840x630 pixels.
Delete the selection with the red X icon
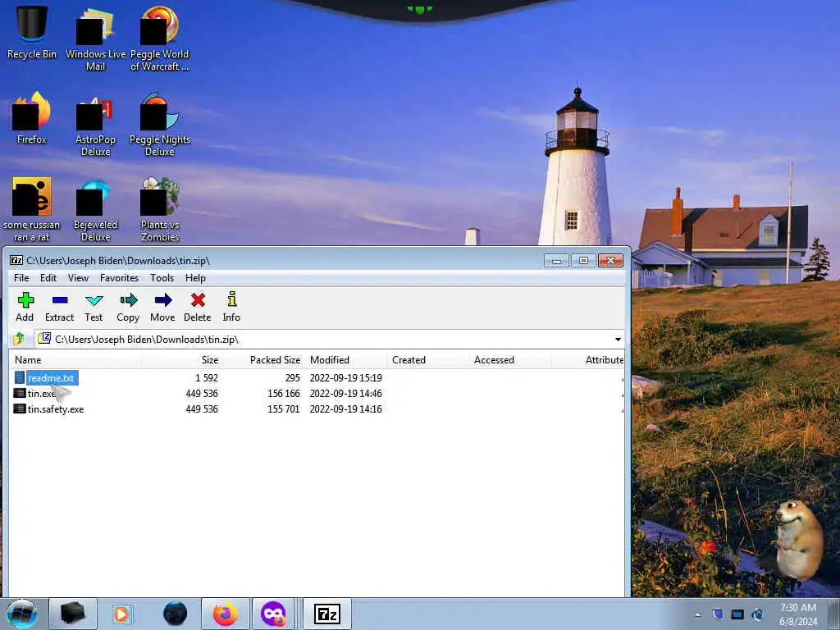tap(198, 307)
